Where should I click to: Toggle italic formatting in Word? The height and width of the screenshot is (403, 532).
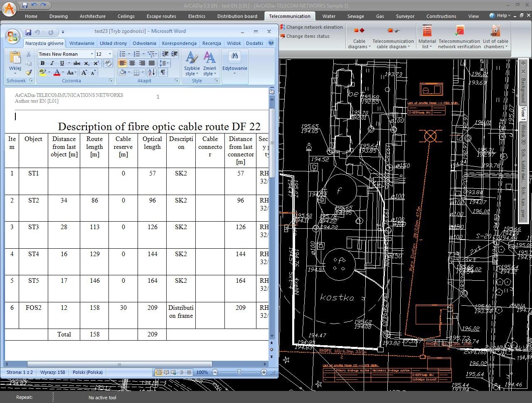[52, 63]
